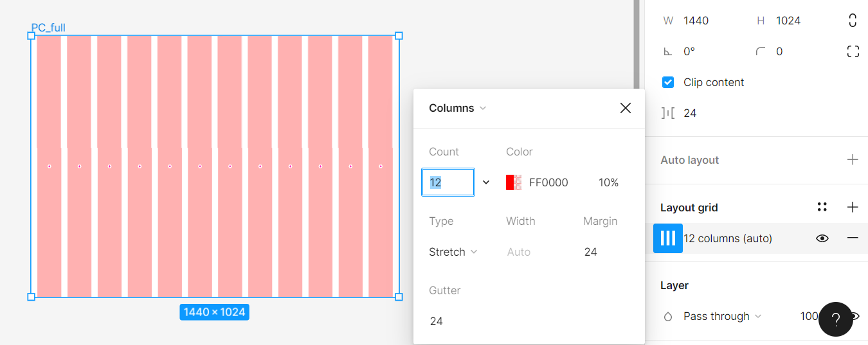This screenshot has width=868, height=345.
Task: Hide the 12 columns grid with the eye icon
Action: click(x=822, y=238)
